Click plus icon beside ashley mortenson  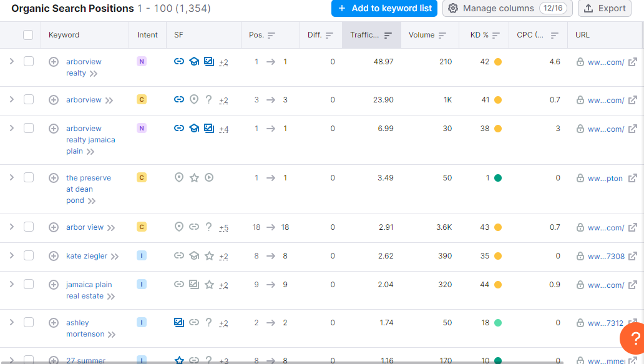tap(54, 323)
